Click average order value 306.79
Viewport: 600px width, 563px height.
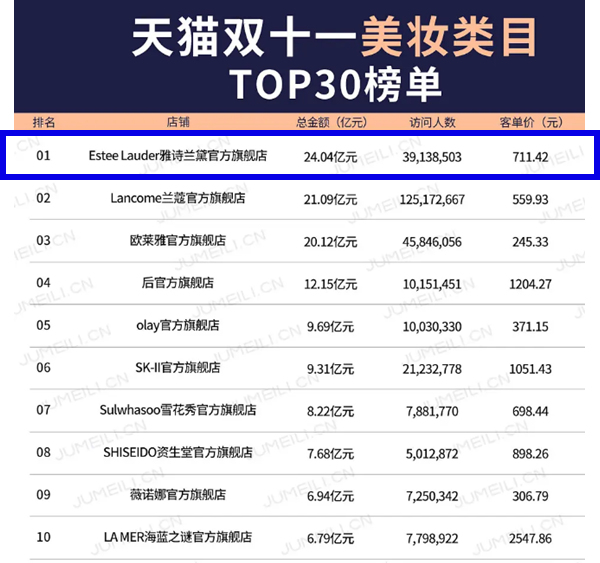[530, 496]
